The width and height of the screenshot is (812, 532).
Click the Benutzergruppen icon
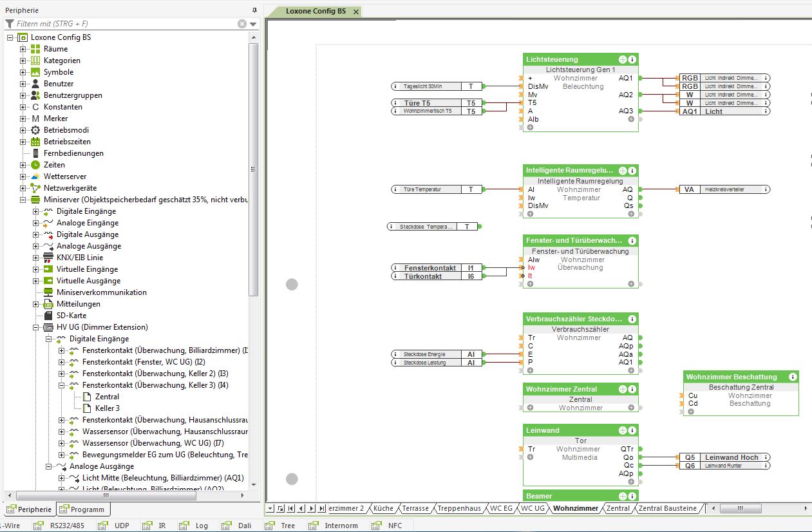coord(35,95)
